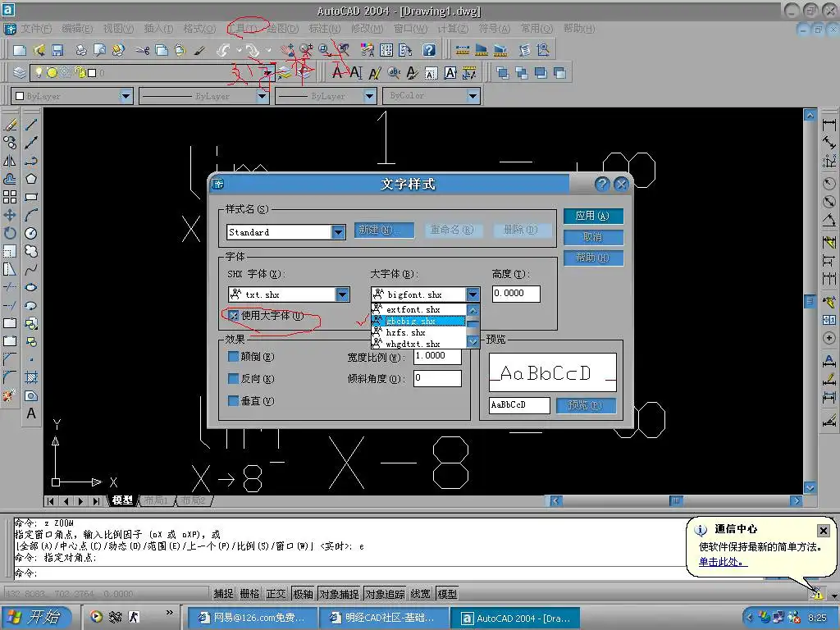The width and height of the screenshot is (840, 630).
Task: Select the Spline curve tool
Action: coord(31,269)
